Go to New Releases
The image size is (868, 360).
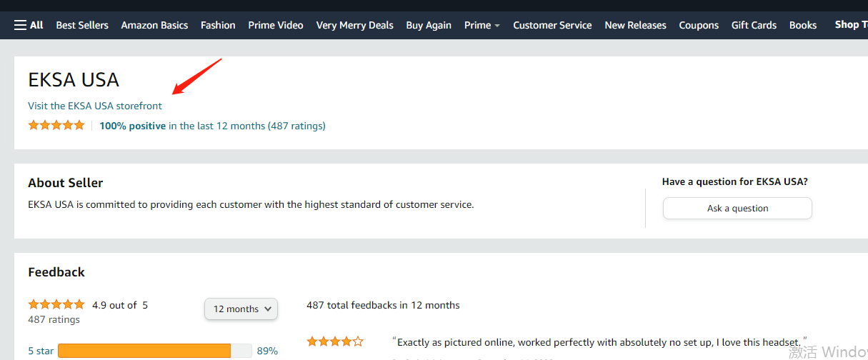click(x=635, y=25)
